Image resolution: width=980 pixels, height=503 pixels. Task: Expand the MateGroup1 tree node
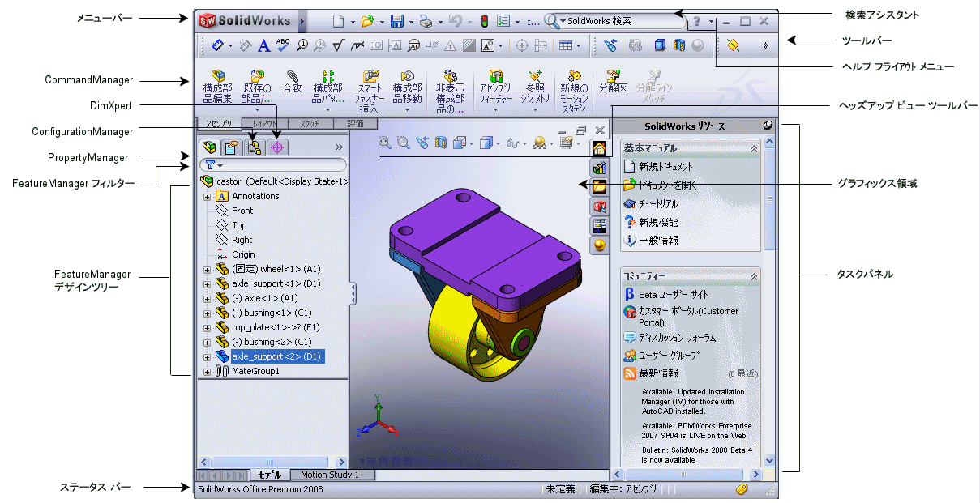[x=207, y=371]
